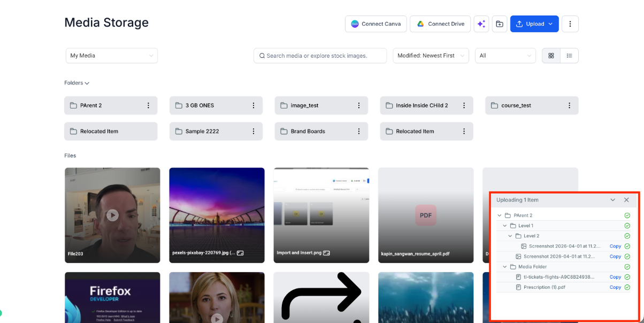Screen dimensions: 644x323
Task: Collapse the Level 1 tree folder
Action: point(505,226)
